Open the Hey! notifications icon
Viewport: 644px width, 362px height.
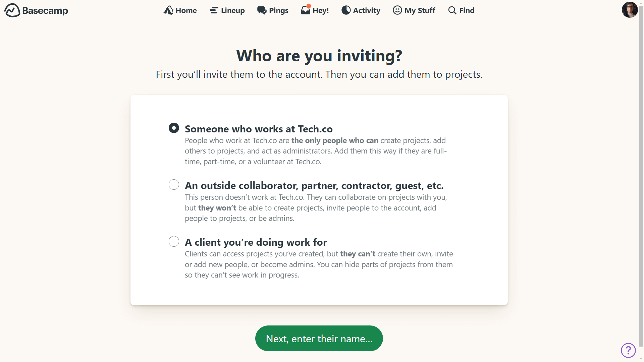click(315, 10)
